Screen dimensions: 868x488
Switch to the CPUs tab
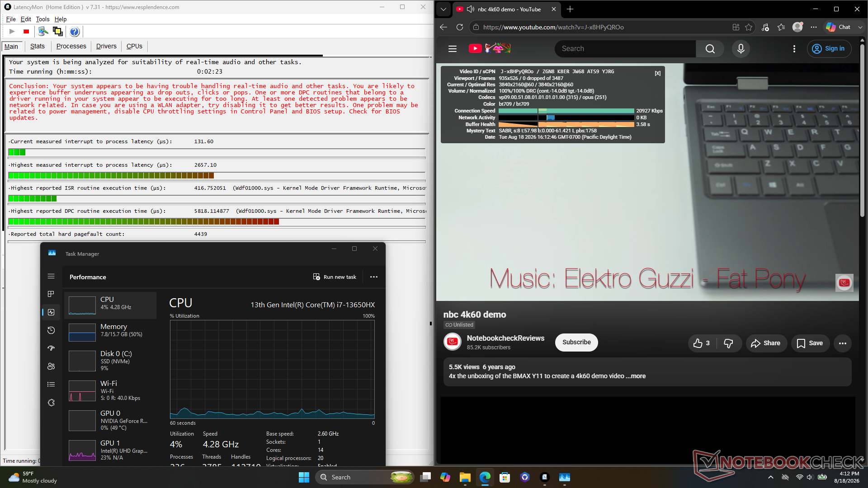(134, 46)
